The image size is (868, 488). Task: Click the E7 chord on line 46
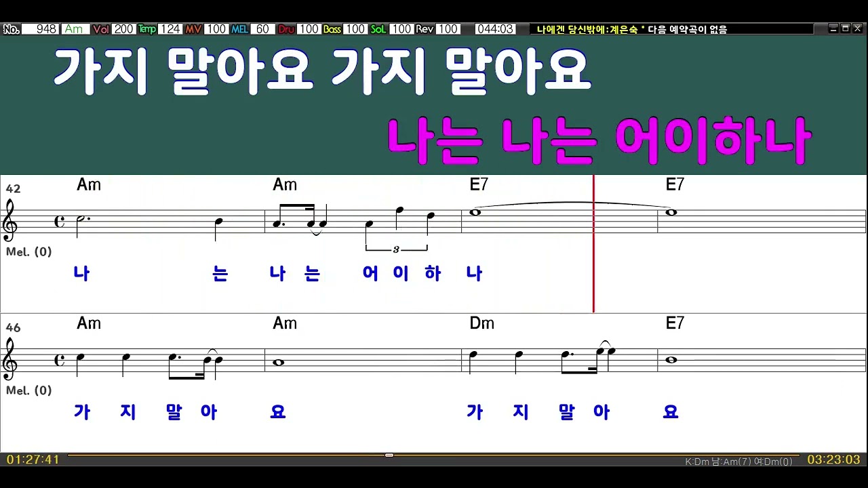coord(675,324)
